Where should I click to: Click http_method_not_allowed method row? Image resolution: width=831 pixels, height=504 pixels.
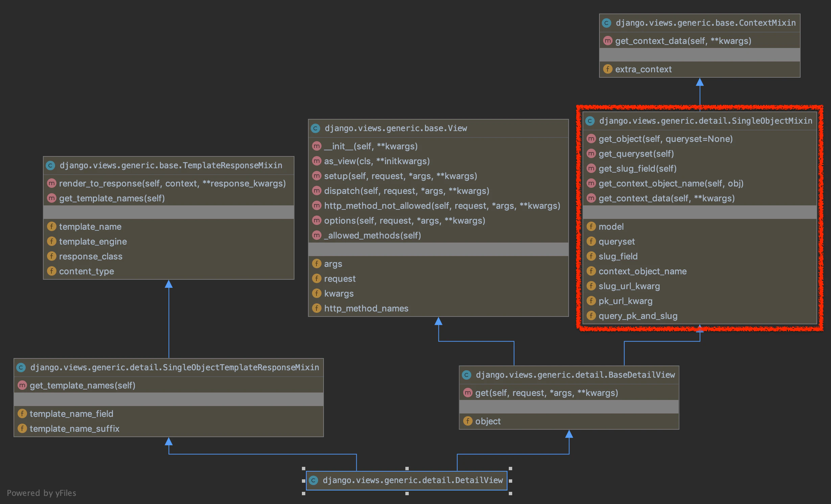[x=438, y=206]
